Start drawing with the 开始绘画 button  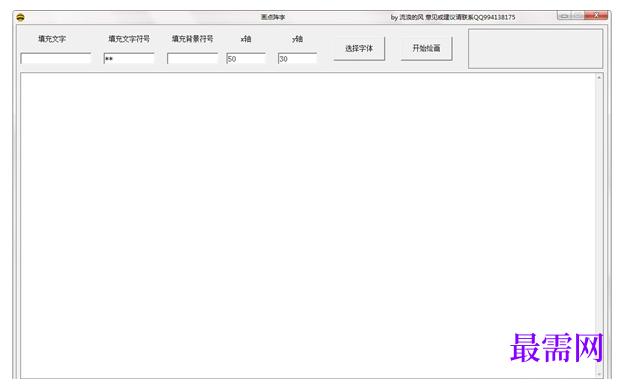pyautogui.click(x=426, y=48)
